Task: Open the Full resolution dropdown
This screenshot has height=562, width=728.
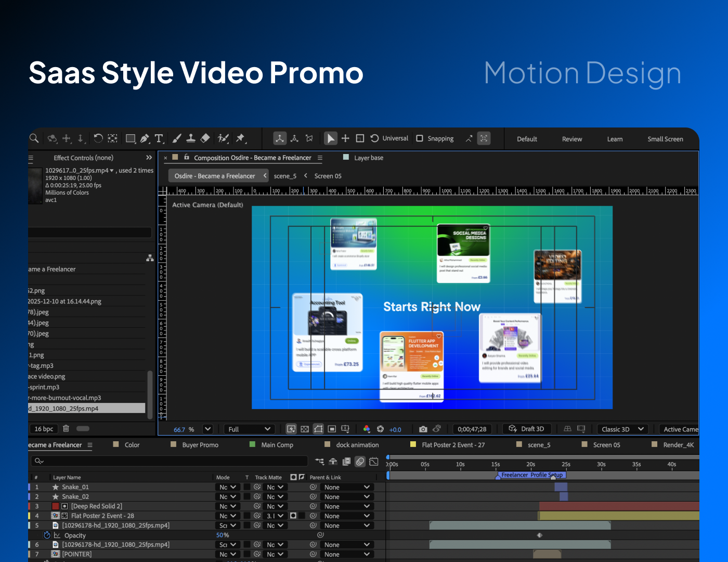Action: coord(249,429)
